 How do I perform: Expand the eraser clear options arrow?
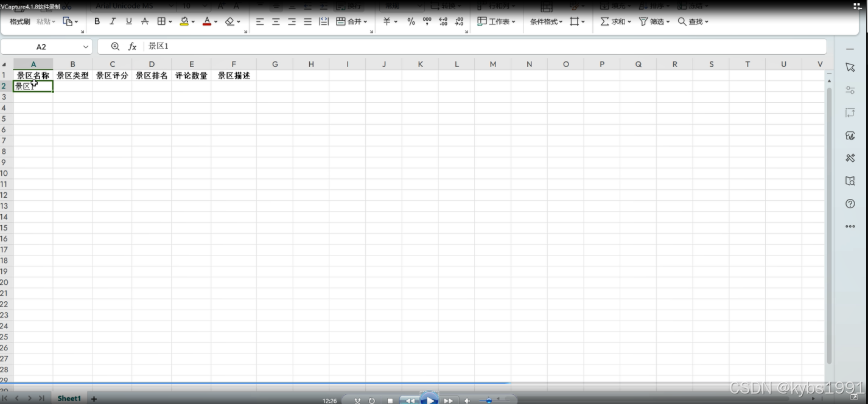click(239, 22)
